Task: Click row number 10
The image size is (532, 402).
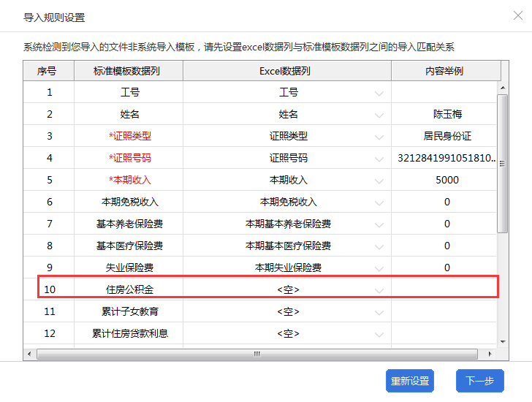Action: point(50,289)
